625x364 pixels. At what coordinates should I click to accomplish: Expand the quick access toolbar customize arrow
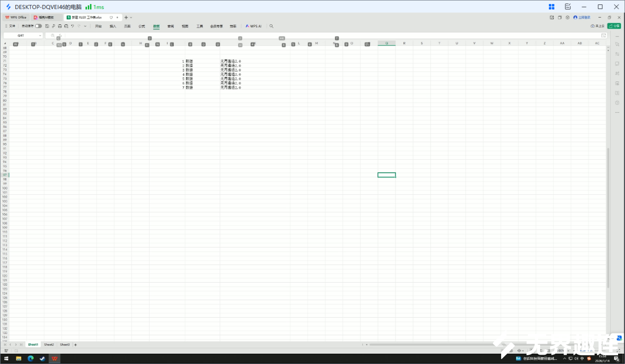point(85,26)
